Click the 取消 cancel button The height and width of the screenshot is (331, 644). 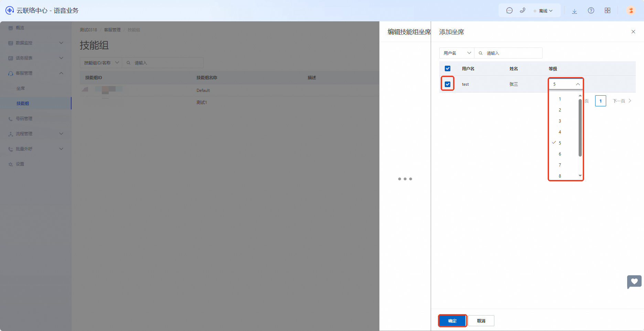click(481, 321)
